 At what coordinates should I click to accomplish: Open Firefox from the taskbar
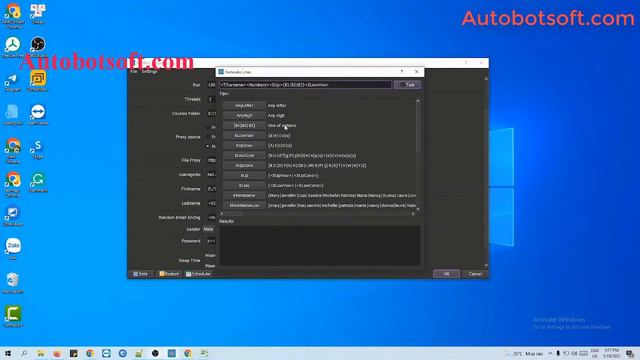pos(57,353)
